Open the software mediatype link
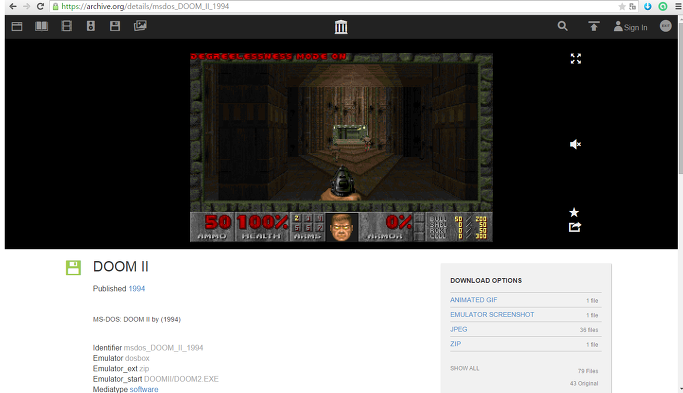683x393 pixels. point(144,389)
